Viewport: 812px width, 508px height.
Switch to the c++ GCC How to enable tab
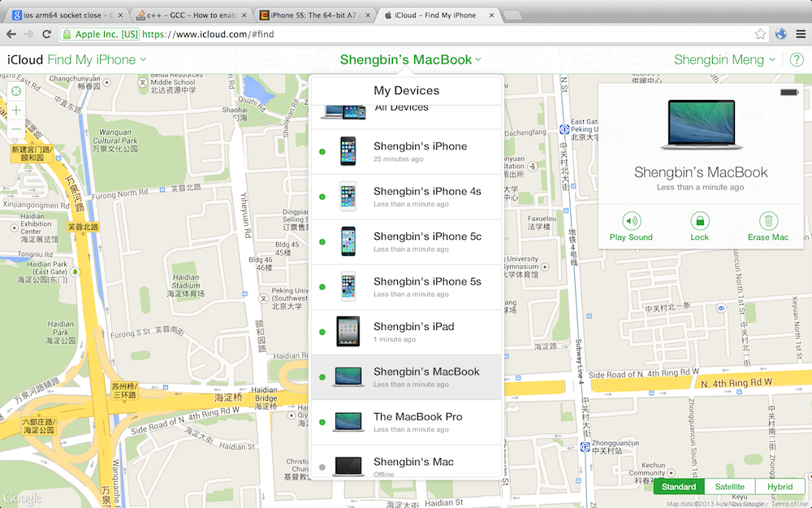pyautogui.click(x=191, y=15)
